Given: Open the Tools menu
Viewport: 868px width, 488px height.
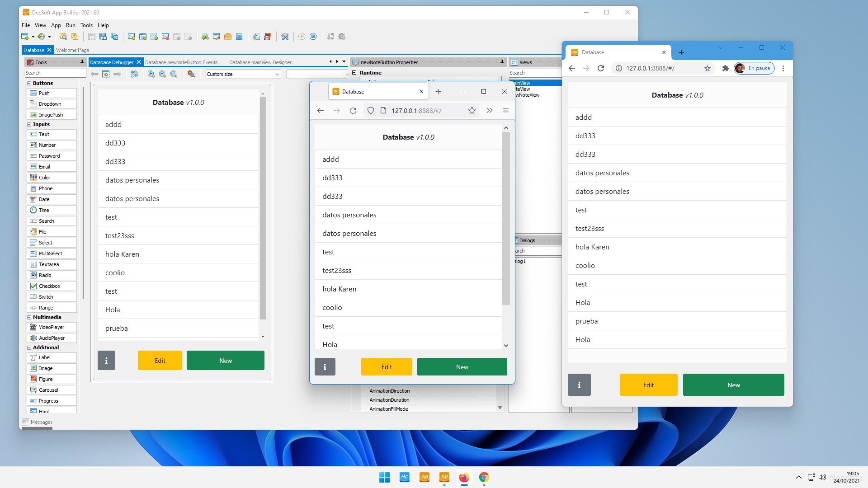Looking at the screenshot, I should [x=86, y=25].
